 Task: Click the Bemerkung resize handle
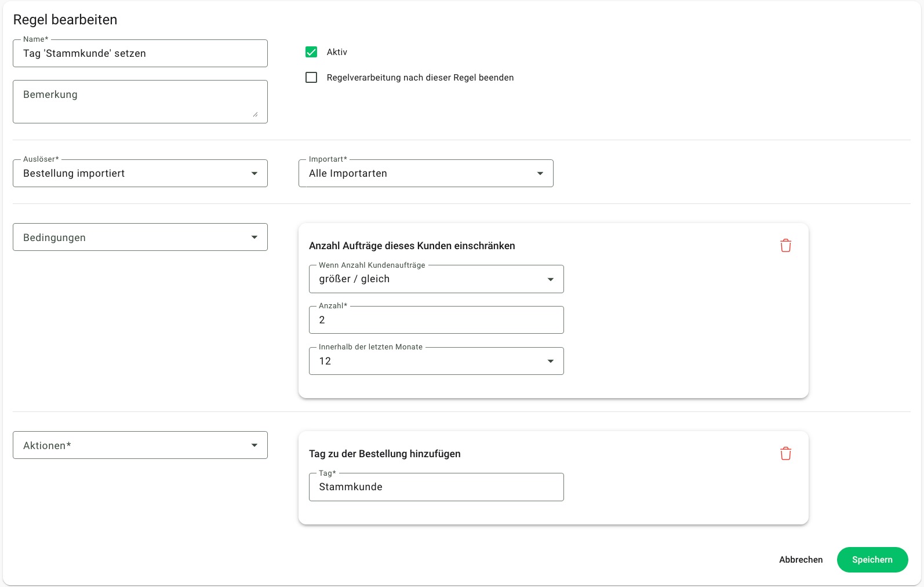(255, 114)
